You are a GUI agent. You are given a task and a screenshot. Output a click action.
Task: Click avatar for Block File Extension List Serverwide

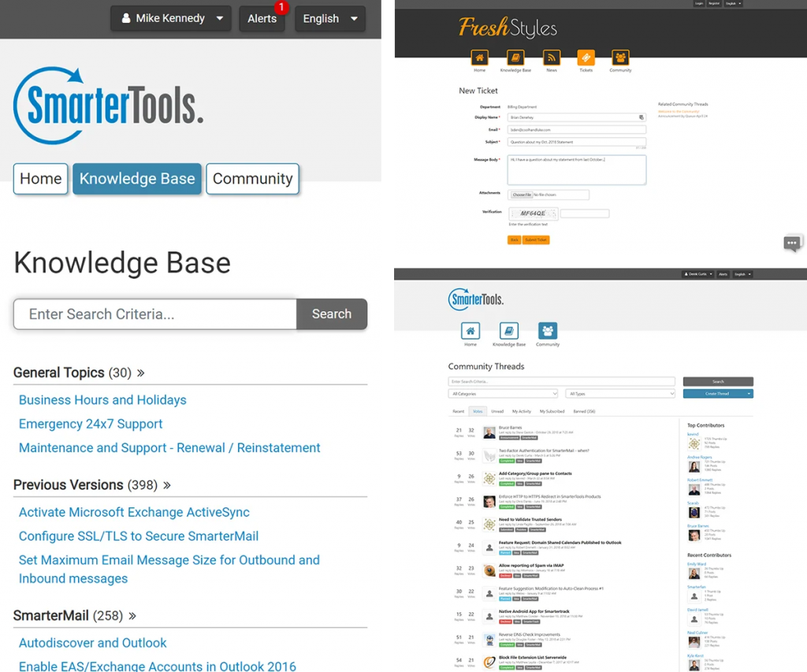tap(489, 663)
